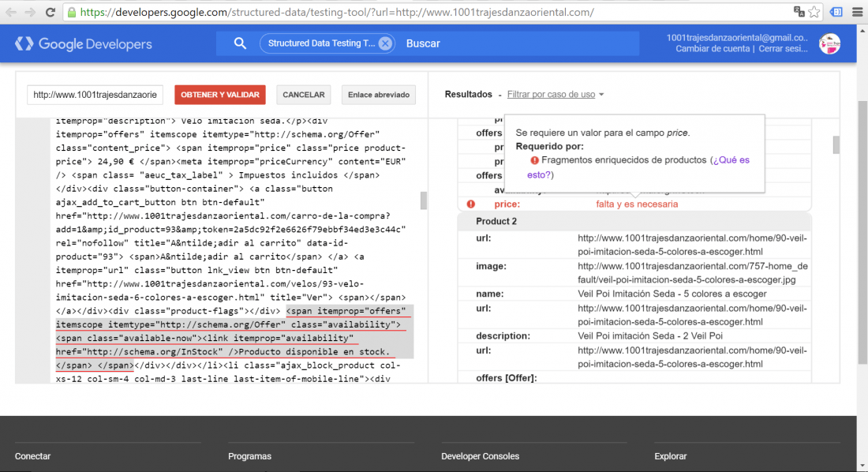Click the Requerido por: tooltip label

(x=550, y=146)
